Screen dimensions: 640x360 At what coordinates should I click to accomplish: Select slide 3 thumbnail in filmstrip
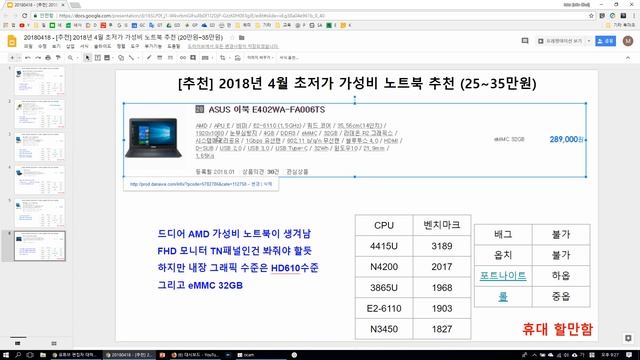click(x=40, y=147)
